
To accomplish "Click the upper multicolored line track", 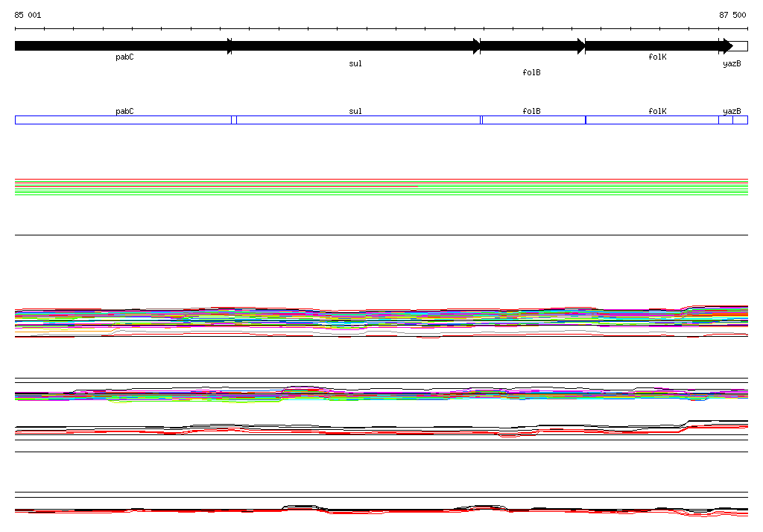I will pyautogui.click(x=381, y=320).
